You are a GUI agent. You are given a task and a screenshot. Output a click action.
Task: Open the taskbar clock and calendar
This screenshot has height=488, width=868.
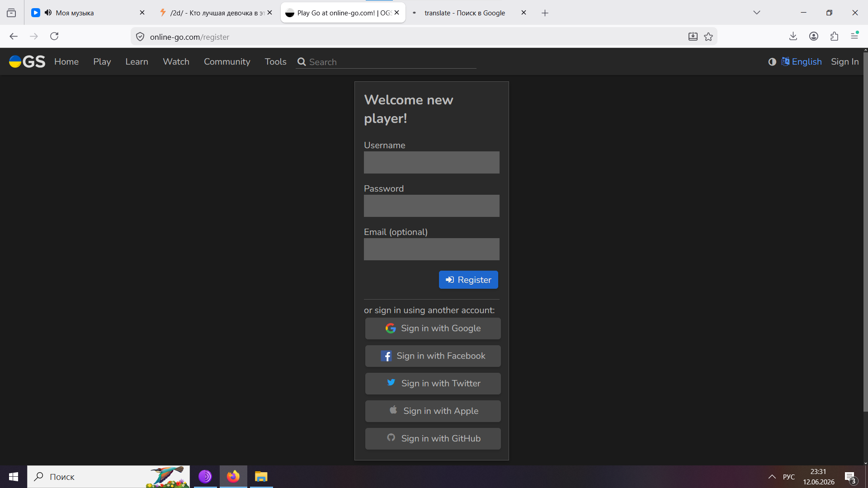tap(819, 477)
